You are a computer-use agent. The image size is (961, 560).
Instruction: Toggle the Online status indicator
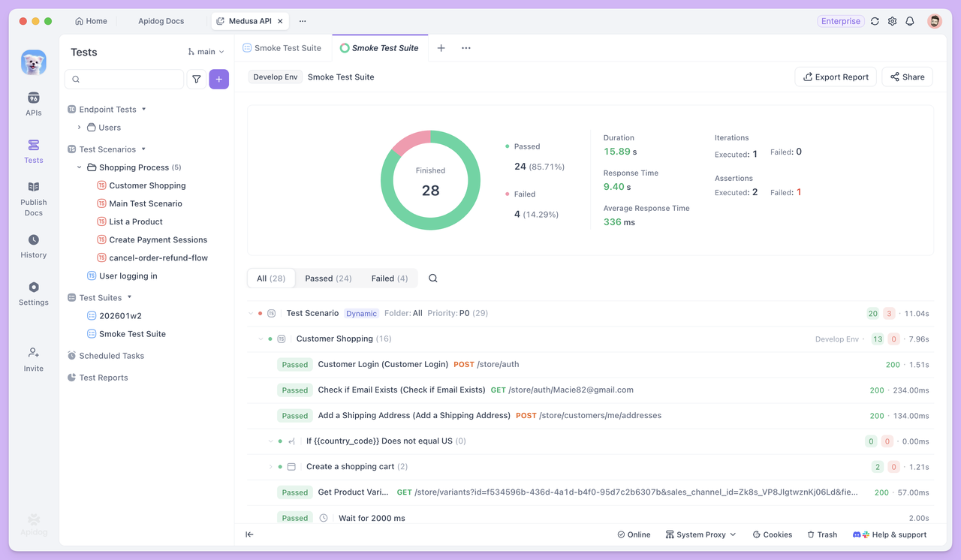coord(634,534)
